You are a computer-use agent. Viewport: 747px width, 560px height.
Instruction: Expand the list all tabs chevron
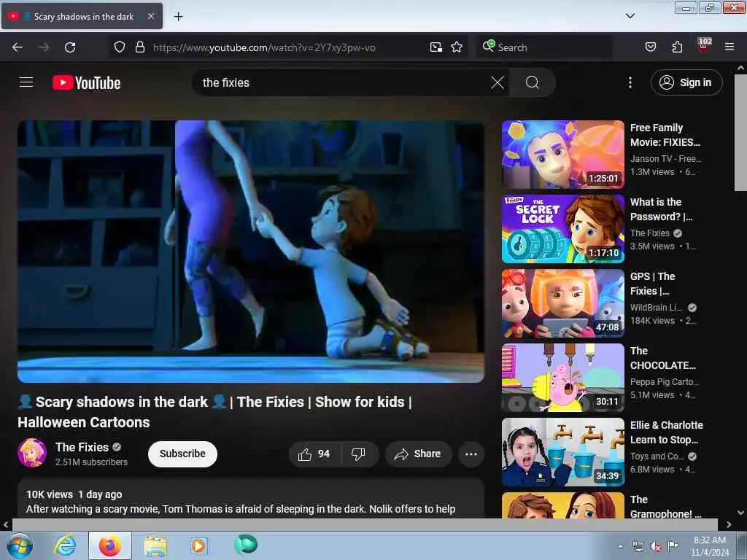[x=630, y=16]
